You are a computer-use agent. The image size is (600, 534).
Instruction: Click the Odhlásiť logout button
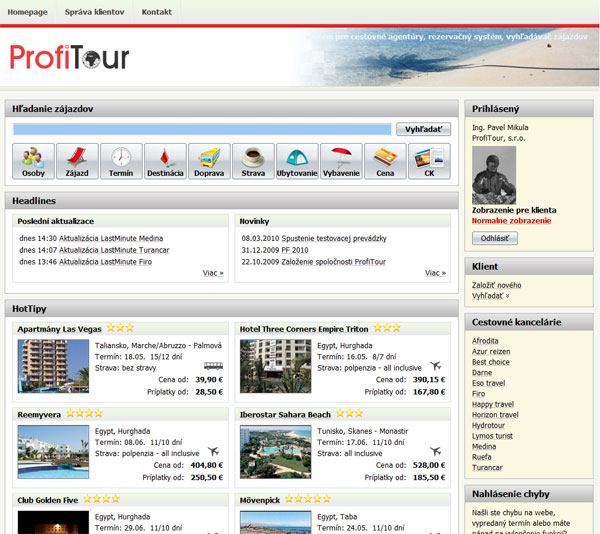[495, 238]
